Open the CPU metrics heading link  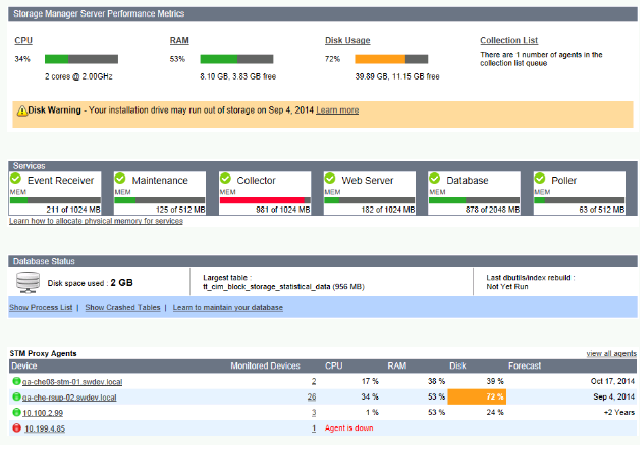[24, 41]
